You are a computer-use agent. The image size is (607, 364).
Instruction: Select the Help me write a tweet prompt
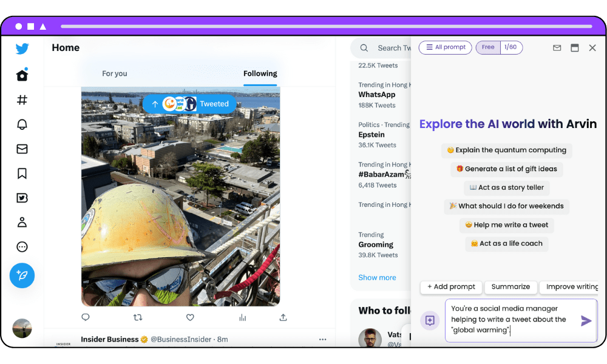pyautogui.click(x=506, y=225)
